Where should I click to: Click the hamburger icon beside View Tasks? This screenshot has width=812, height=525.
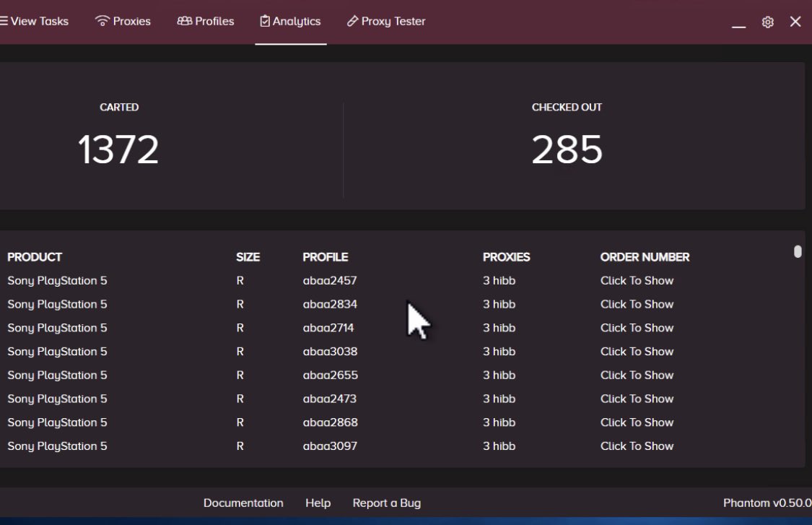(x=4, y=21)
